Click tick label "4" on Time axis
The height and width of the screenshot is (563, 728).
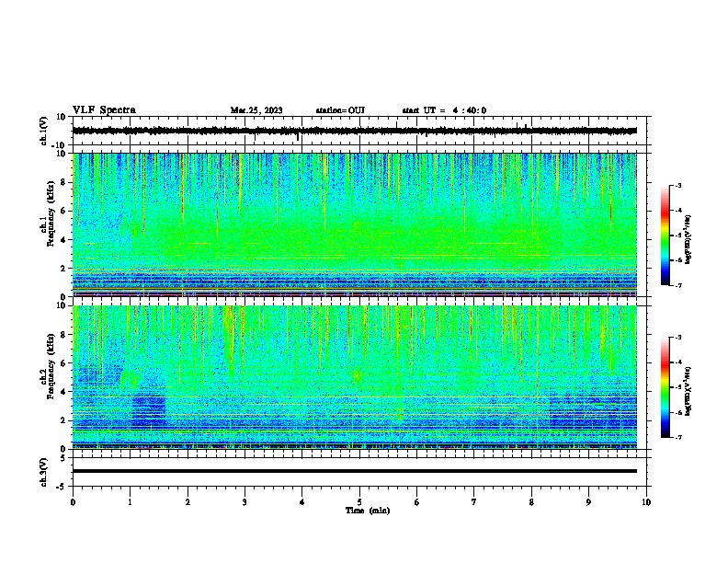302,502
